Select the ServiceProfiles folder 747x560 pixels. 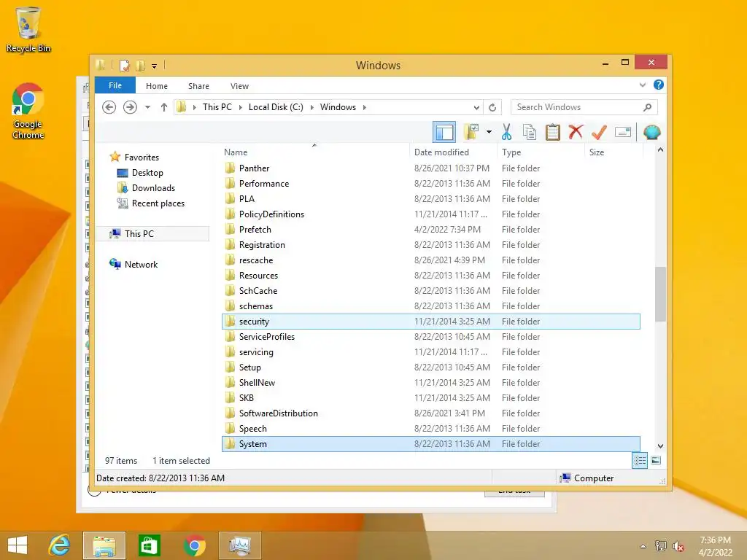click(431, 337)
